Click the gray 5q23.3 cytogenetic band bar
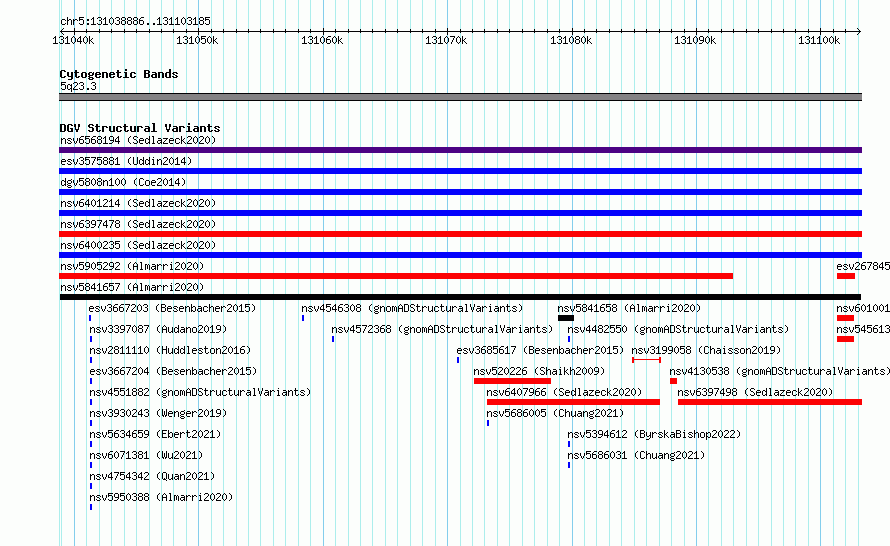The height and width of the screenshot is (546, 890). pos(460,97)
